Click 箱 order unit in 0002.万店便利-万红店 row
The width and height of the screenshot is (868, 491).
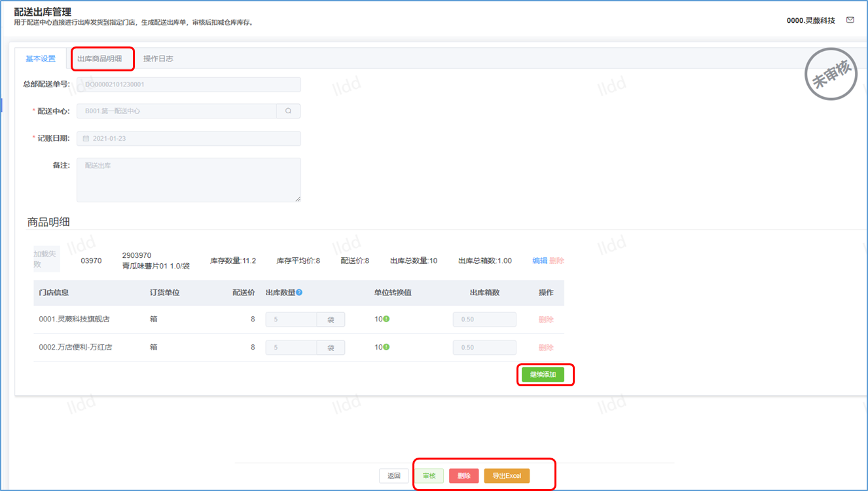[x=153, y=347]
